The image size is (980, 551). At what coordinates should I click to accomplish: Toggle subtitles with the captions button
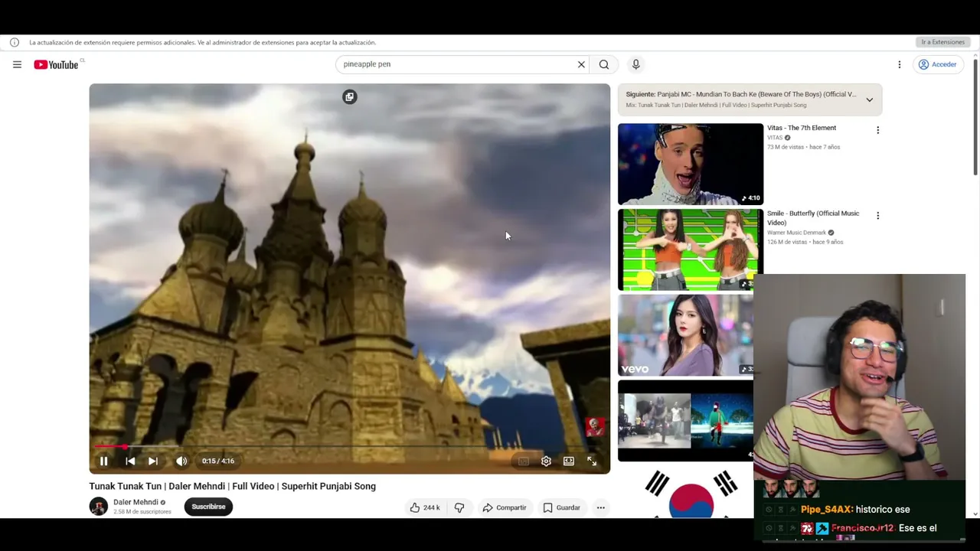pyautogui.click(x=524, y=461)
